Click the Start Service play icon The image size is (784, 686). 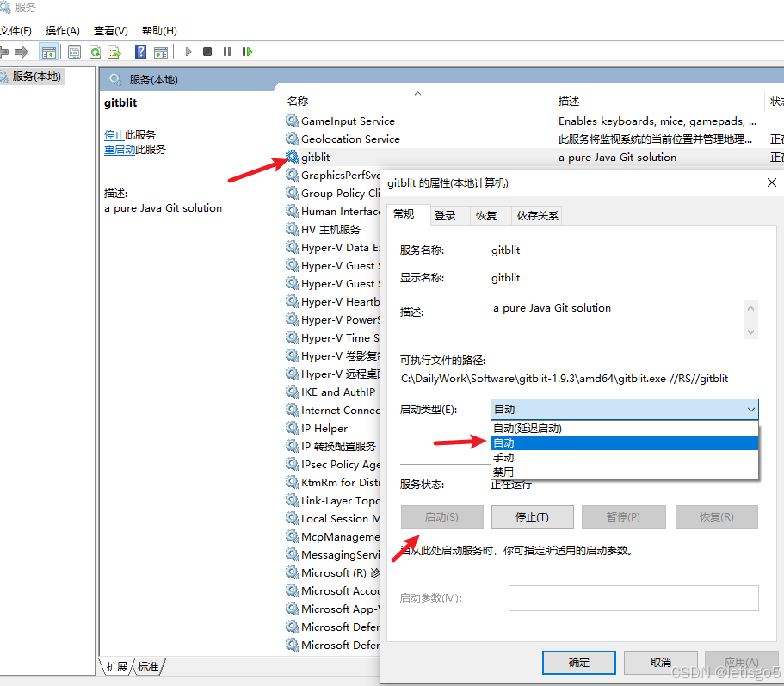[188, 52]
